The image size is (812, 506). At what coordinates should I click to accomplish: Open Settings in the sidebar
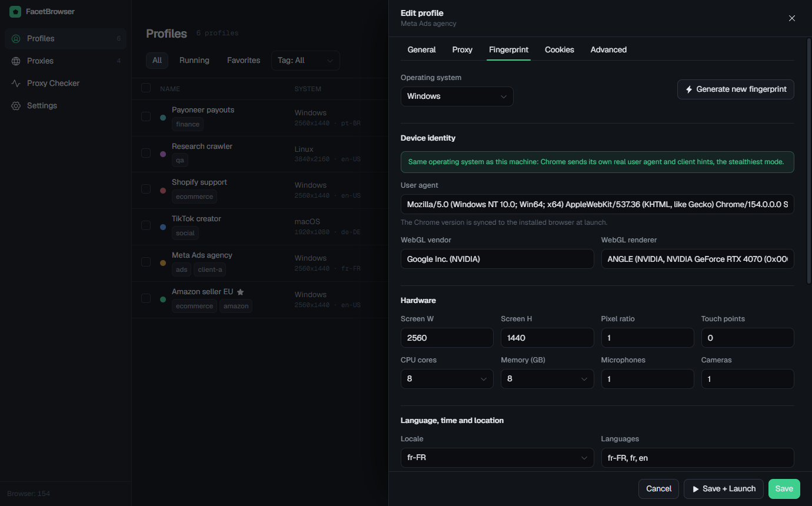pos(65,105)
